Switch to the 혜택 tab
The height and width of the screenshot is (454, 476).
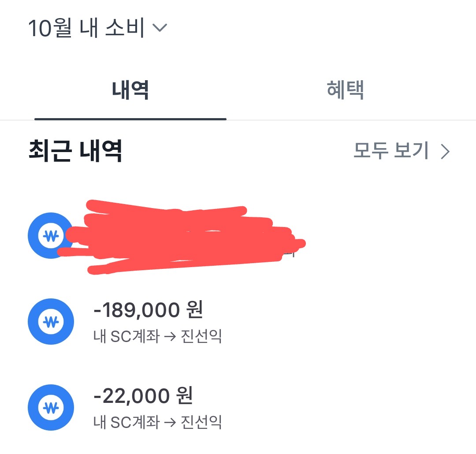point(345,90)
